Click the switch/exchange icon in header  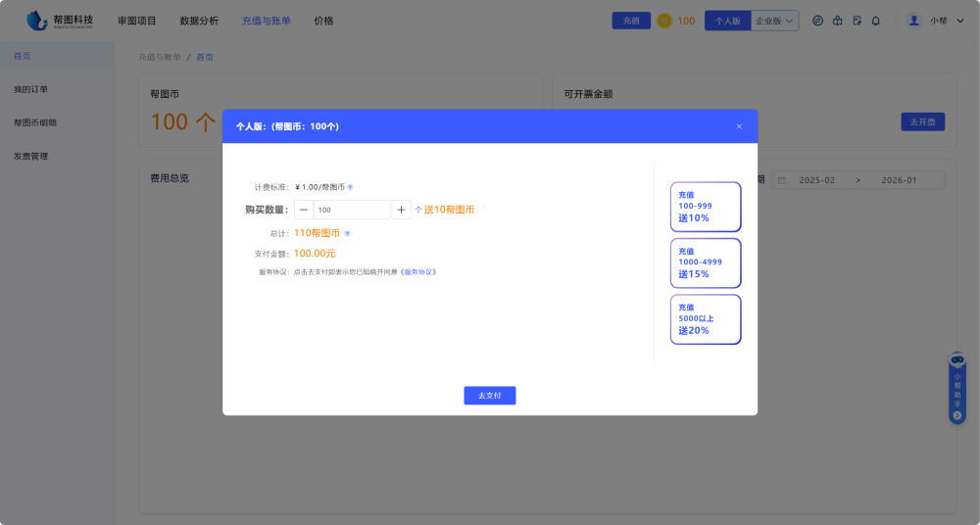pos(817,21)
